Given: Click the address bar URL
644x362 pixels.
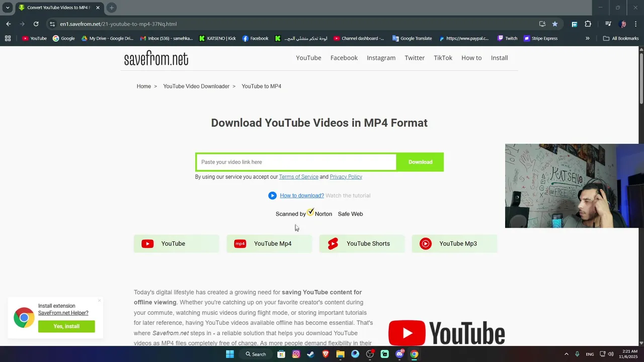Looking at the screenshot, I should 118,24.
